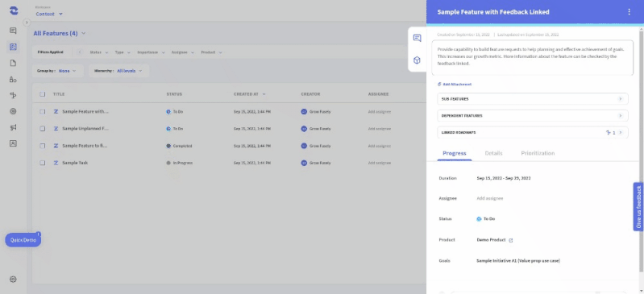Click the feature description text box

532,57
